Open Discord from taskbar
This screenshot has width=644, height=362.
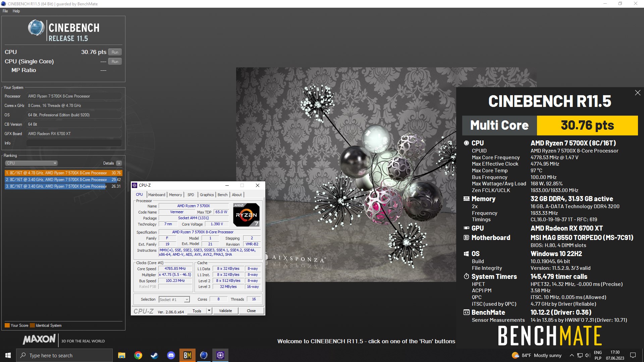tap(171, 355)
